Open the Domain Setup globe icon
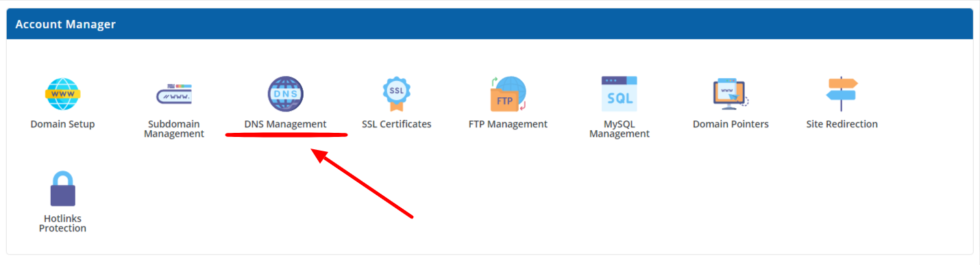 coord(62,94)
